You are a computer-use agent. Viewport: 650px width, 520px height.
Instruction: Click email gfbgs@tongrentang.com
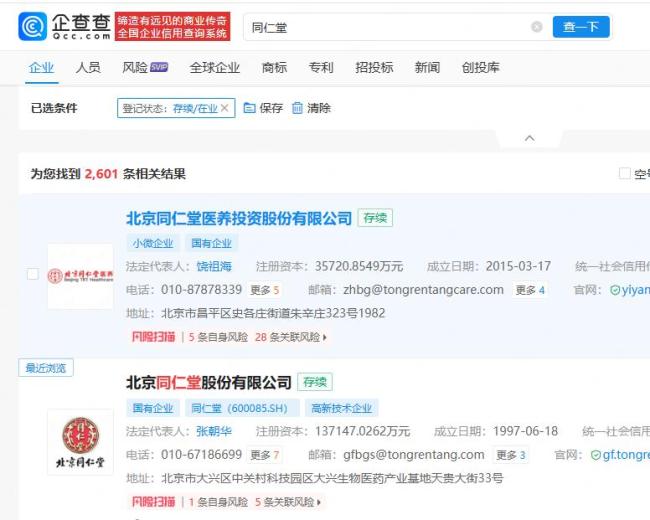click(414, 455)
